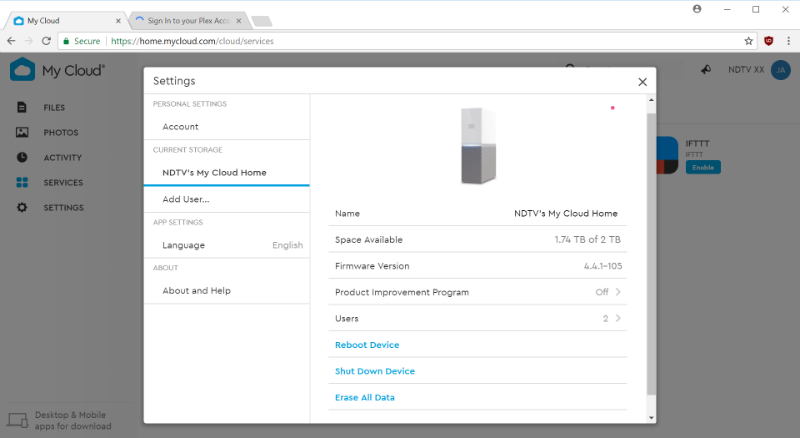800x438 pixels.
Task: Close the My Cloud browser tab
Action: (x=118, y=21)
